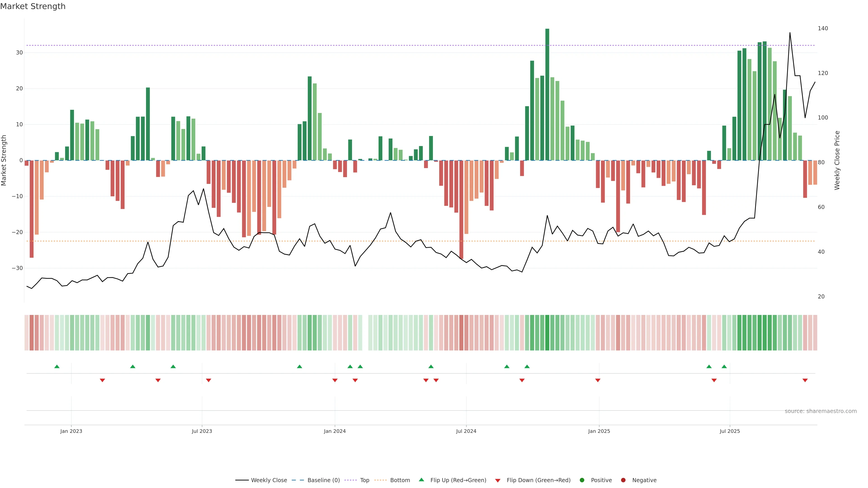Image resolution: width=868 pixels, height=488 pixels.
Task: Click the green Positive legend dot
Action: click(x=582, y=480)
